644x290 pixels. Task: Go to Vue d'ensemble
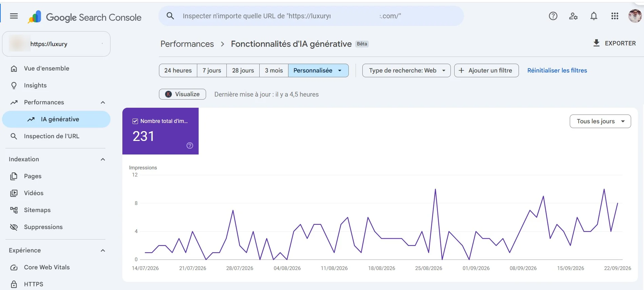pos(56,68)
